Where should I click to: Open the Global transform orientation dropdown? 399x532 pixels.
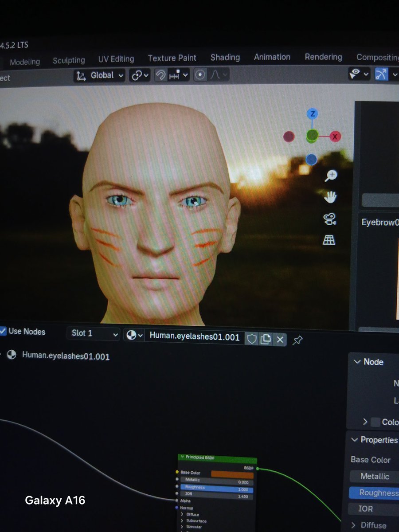click(x=99, y=76)
